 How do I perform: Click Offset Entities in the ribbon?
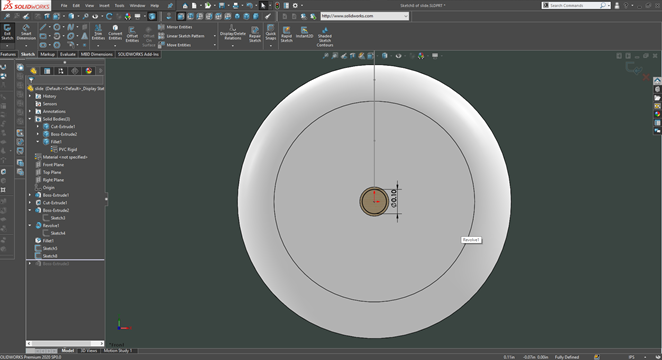(x=132, y=34)
